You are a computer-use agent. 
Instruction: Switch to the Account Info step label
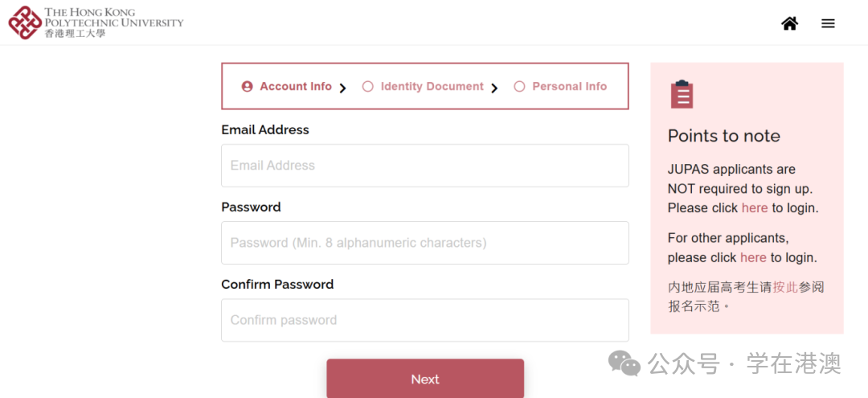click(x=296, y=87)
